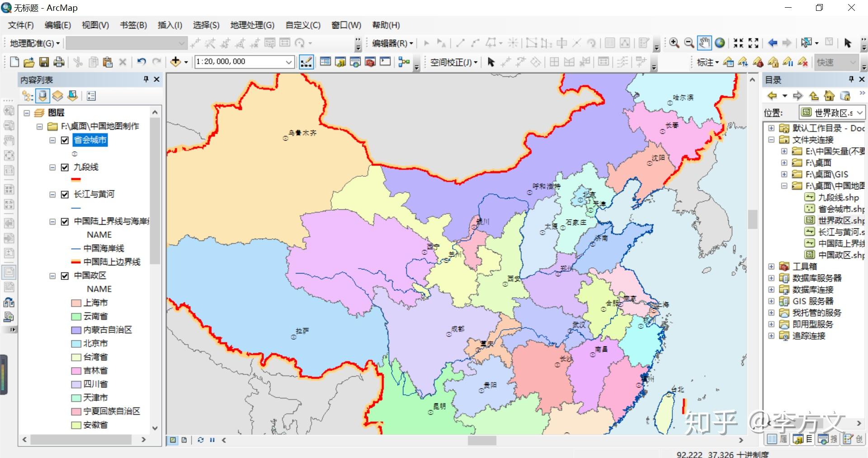Viewport: 868px width, 458px height.
Task: Switch TOC to List By Drawing Order view
Action: [x=27, y=96]
